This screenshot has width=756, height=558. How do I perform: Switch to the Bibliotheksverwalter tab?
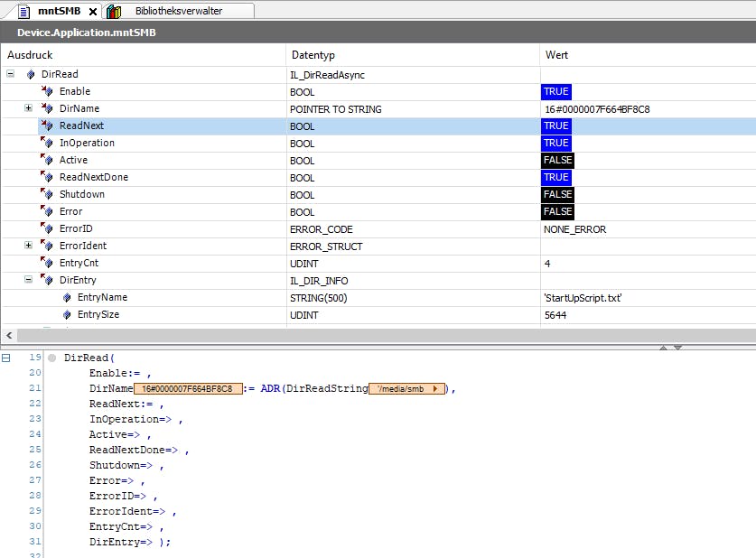pyautogui.click(x=178, y=11)
